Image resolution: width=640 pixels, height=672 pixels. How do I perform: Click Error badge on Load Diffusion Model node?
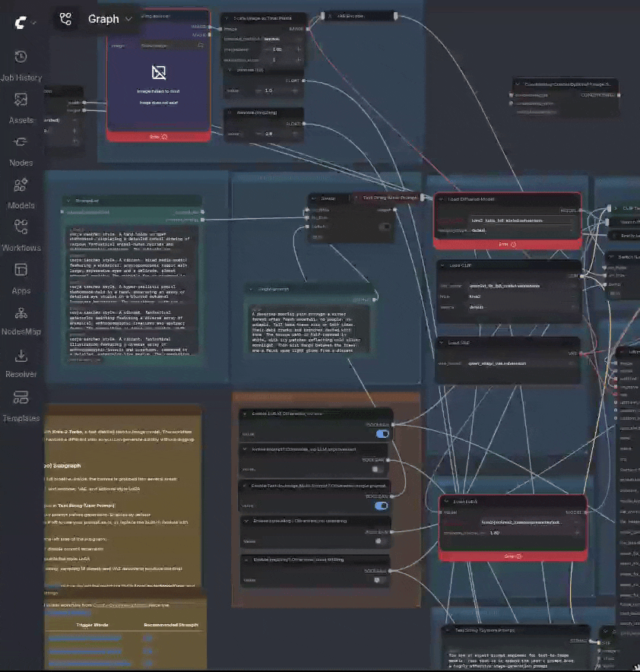(508, 244)
